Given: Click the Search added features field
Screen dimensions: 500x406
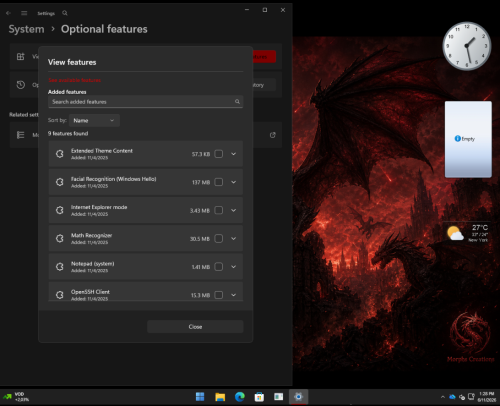Looking at the screenshot, I should 145,102.
